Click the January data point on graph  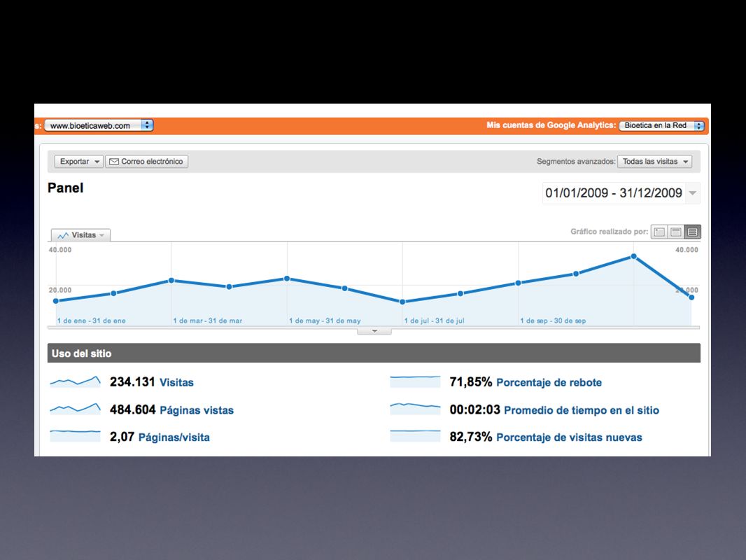pos(56,301)
